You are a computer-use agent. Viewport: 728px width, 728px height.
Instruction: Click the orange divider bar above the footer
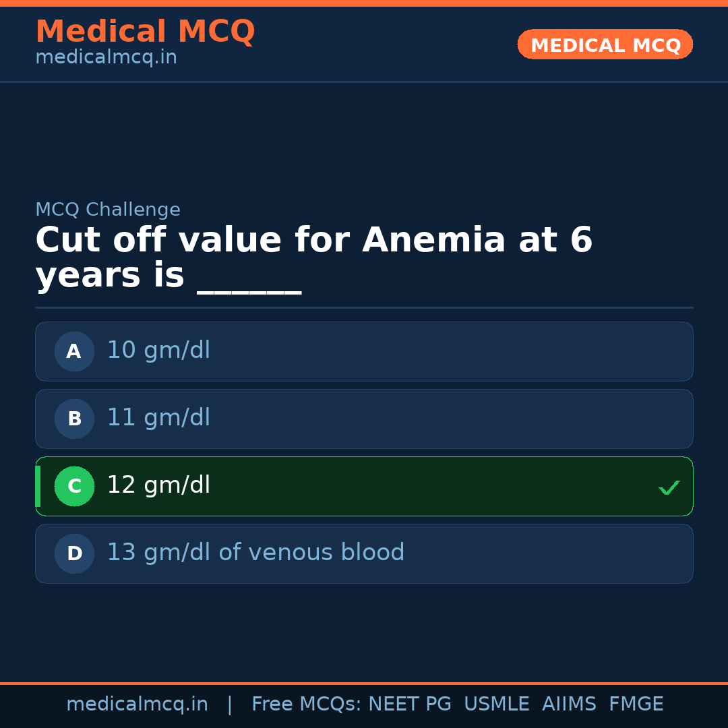point(364,682)
